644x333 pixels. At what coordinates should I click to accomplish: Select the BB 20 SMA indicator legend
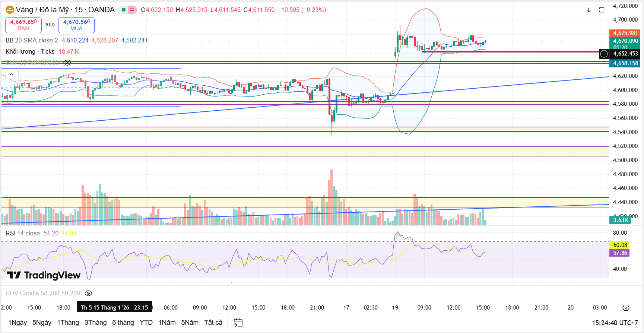(32, 40)
